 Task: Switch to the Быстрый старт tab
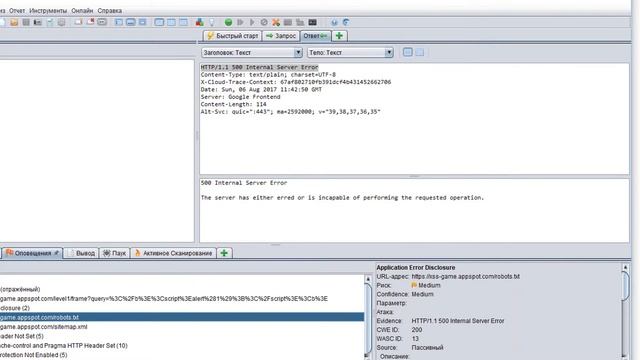232,36
